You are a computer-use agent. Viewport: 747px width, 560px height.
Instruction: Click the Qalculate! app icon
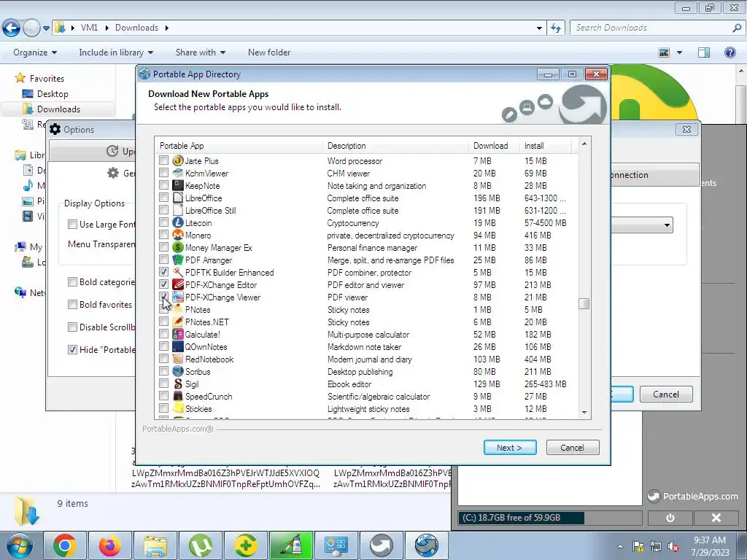178,334
